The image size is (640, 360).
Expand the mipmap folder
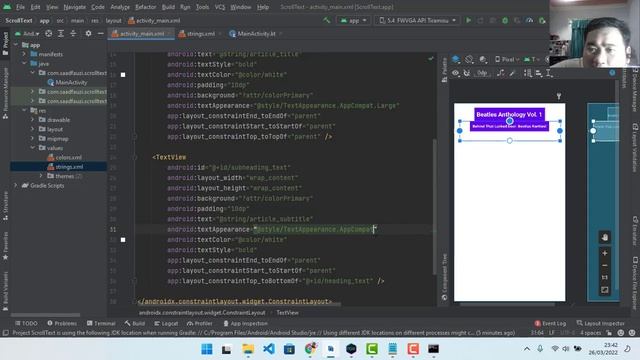click(x=33, y=138)
